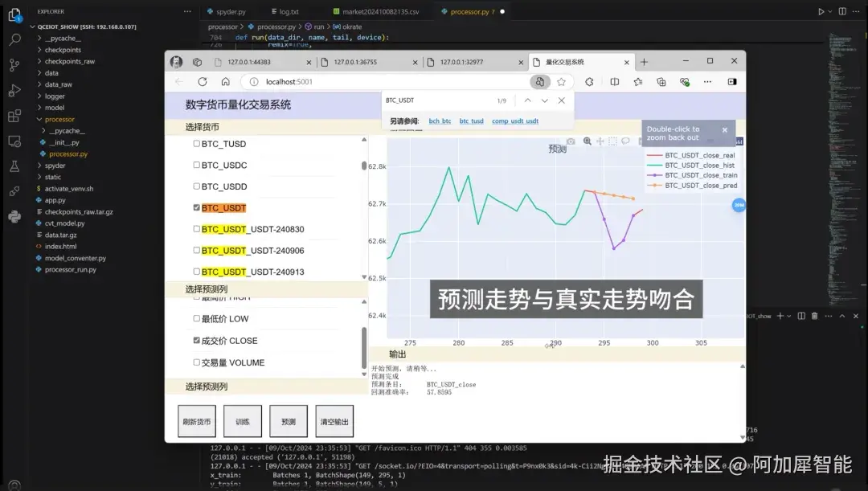Select the pan tool on the Plotly chart
The image size is (868, 491).
click(x=600, y=140)
